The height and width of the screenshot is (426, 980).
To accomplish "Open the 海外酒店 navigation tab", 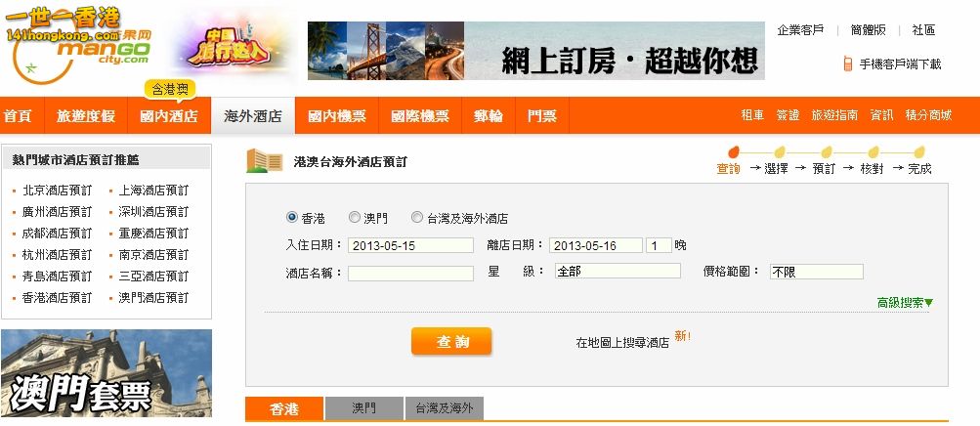I will [x=253, y=115].
